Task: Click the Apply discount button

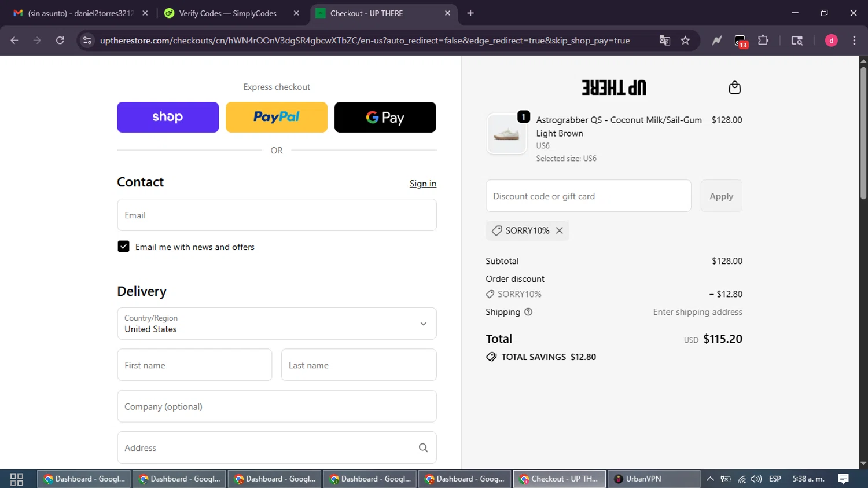Action: tap(721, 196)
